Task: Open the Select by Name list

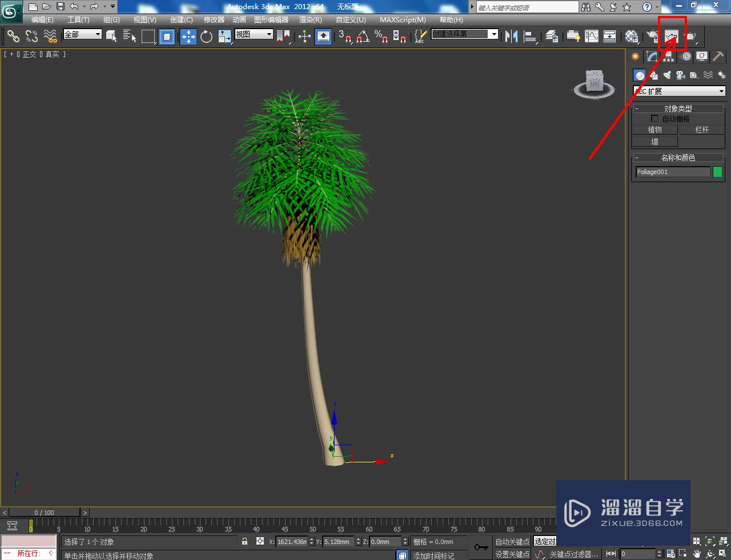Action: tap(130, 37)
